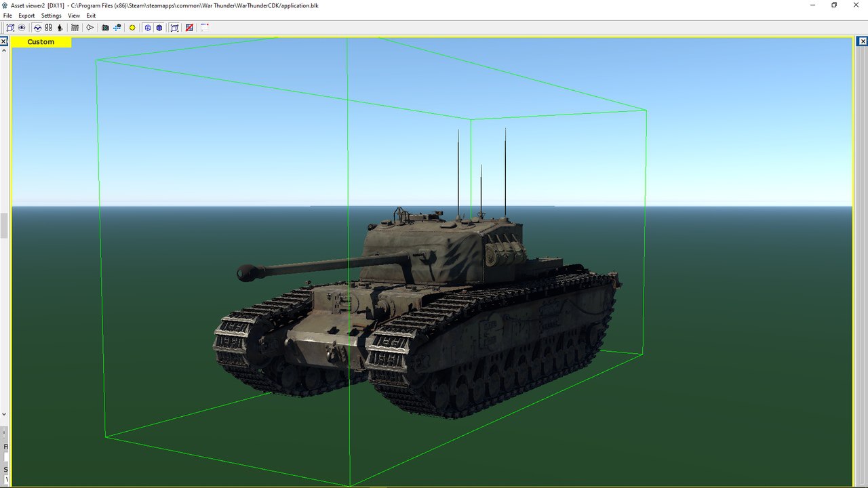Open the Settings menu
This screenshot has width=868, height=488.
point(51,16)
